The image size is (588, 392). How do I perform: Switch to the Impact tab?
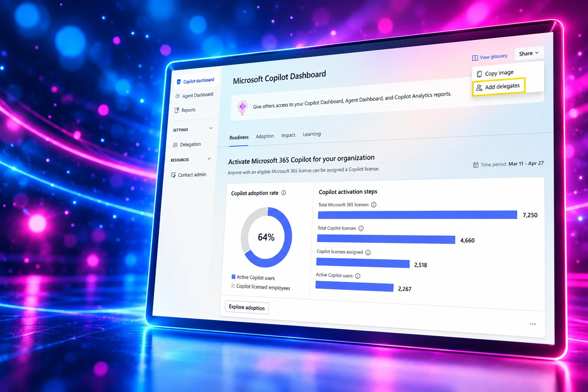tap(288, 135)
